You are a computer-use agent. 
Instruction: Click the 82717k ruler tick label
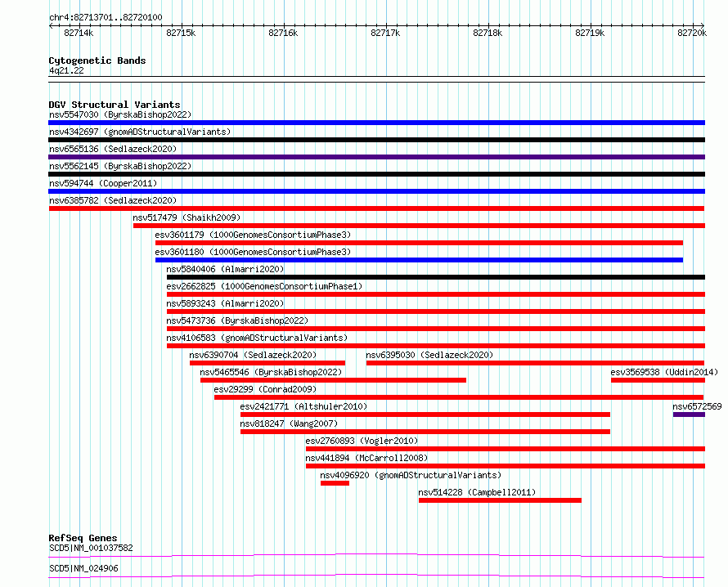[385, 33]
